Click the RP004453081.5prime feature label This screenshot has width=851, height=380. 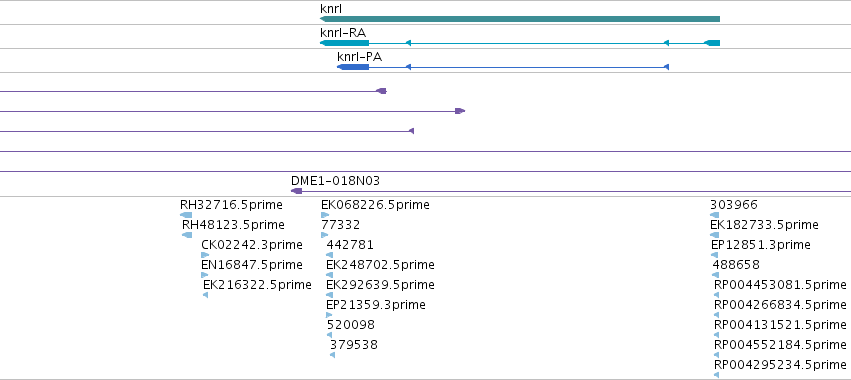780,285
